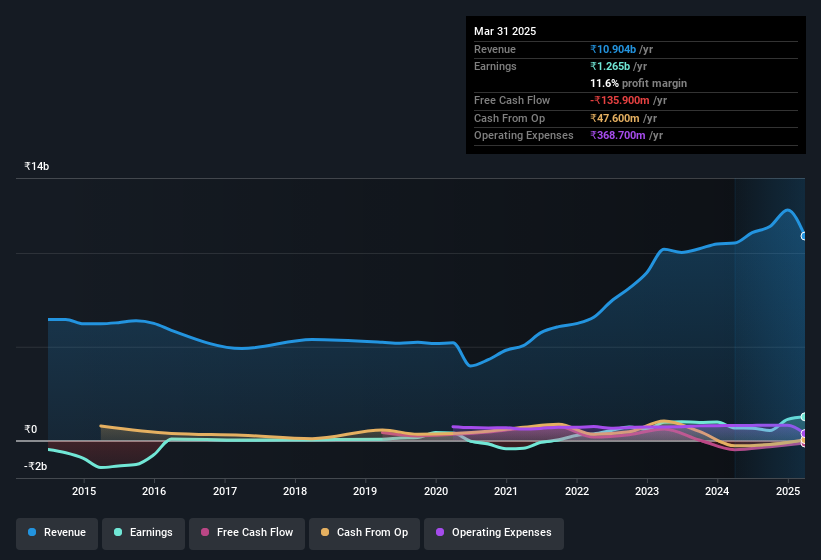Viewport: 821px width, 560px height.
Task: Click the ₹14b y-axis label
Action: (x=37, y=166)
